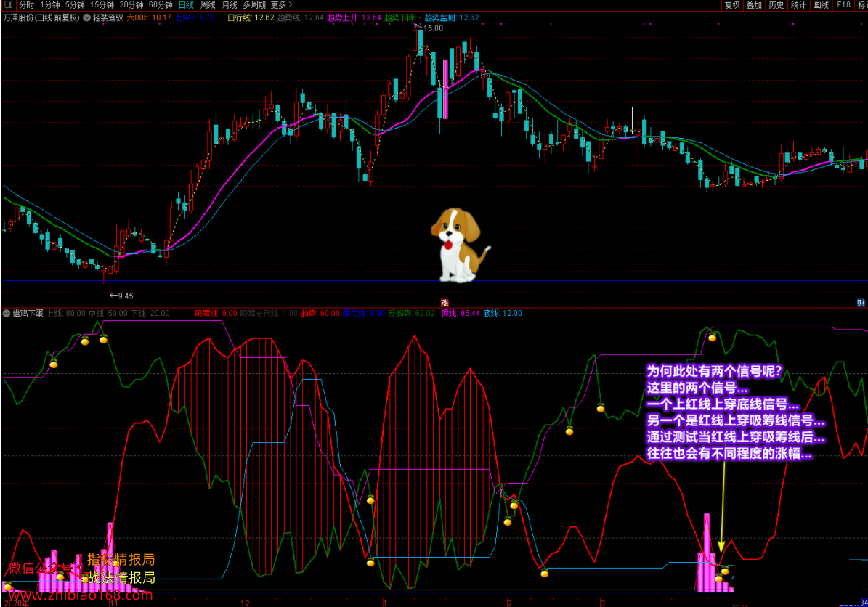Switch to 周线 weekly chart
This screenshot has width=868, height=607.
[x=208, y=5]
